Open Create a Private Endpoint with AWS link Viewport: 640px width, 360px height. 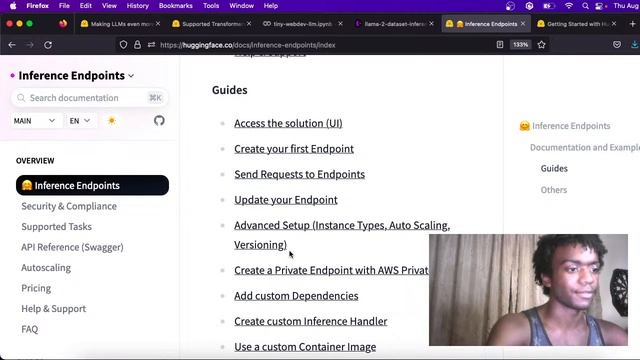click(331, 270)
